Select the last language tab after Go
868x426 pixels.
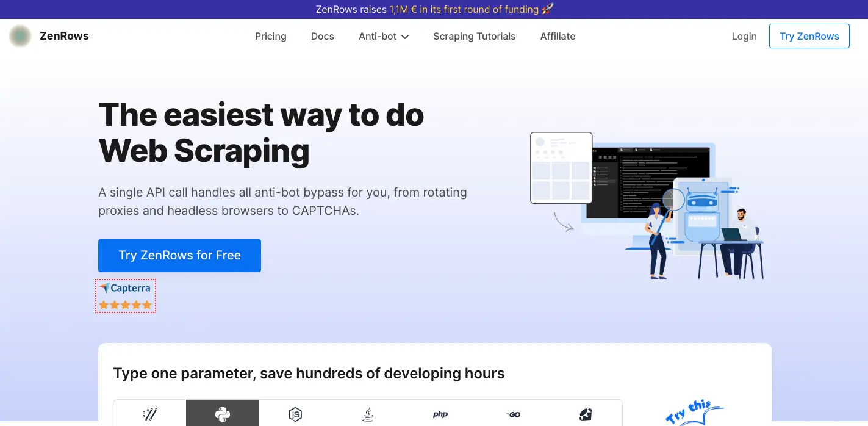tap(585, 414)
